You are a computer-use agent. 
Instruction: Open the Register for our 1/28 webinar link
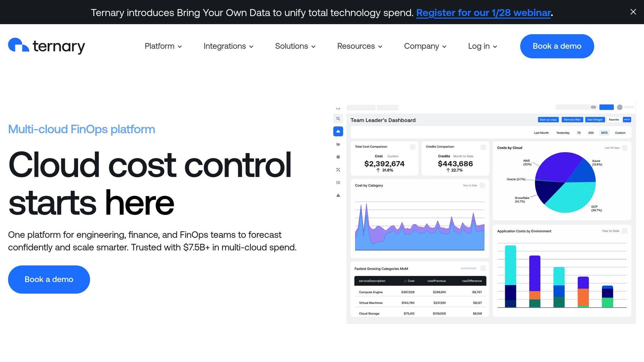coord(483,13)
